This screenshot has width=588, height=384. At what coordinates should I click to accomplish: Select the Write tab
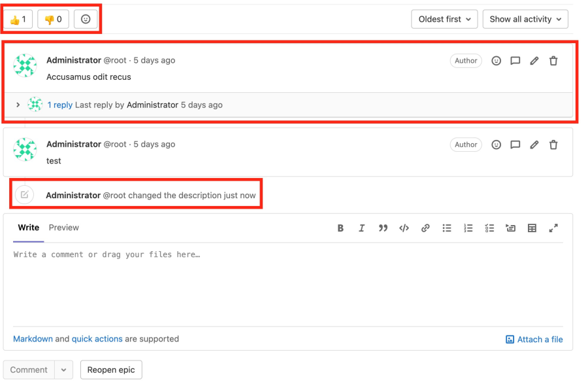click(28, 228)
